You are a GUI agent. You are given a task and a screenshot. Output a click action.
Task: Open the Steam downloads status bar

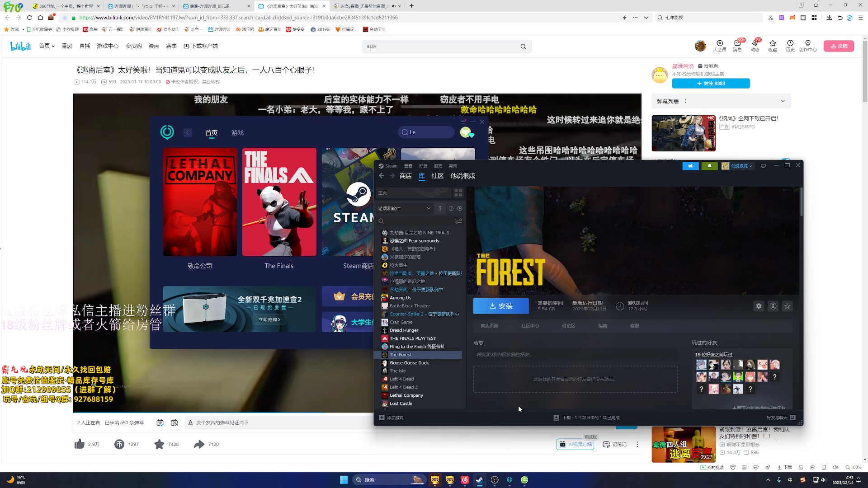point(586,418)
